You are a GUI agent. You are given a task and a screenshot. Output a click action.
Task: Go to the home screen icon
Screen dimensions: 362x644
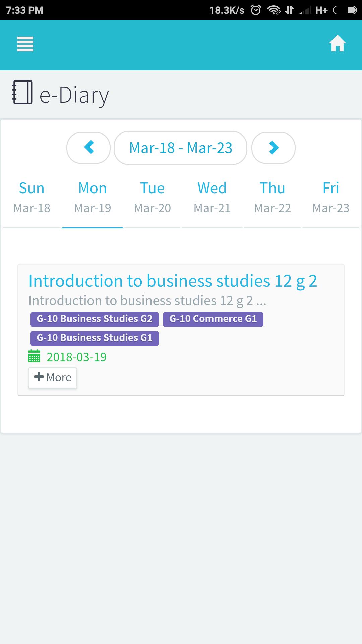point(337,43)
